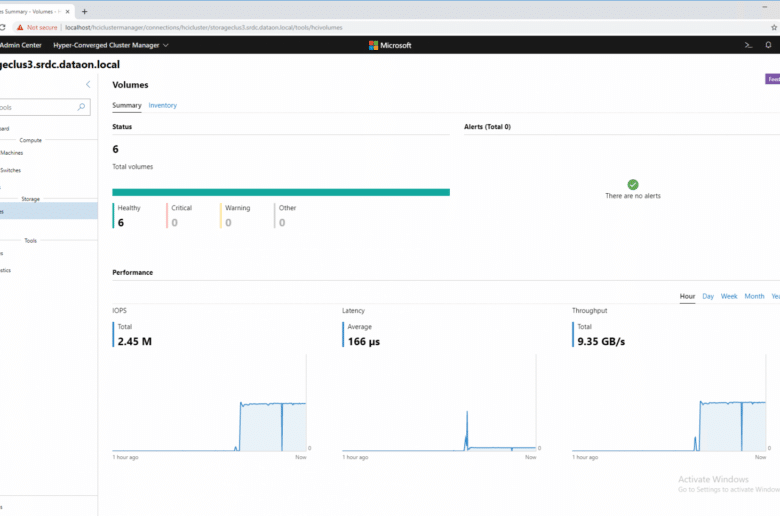Image resolution: width=780 pixels, height=516 pixels.
Task: Click the Feedback button
Action: pos(773,79)
